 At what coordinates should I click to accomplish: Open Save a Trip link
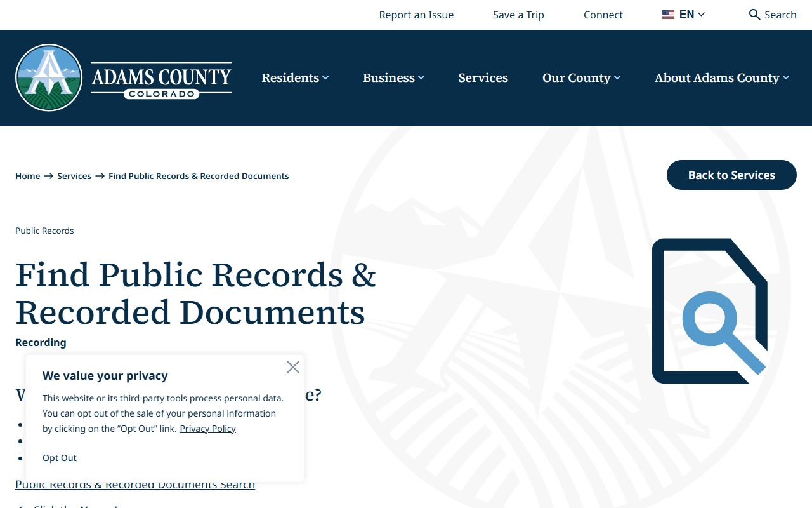518,15
